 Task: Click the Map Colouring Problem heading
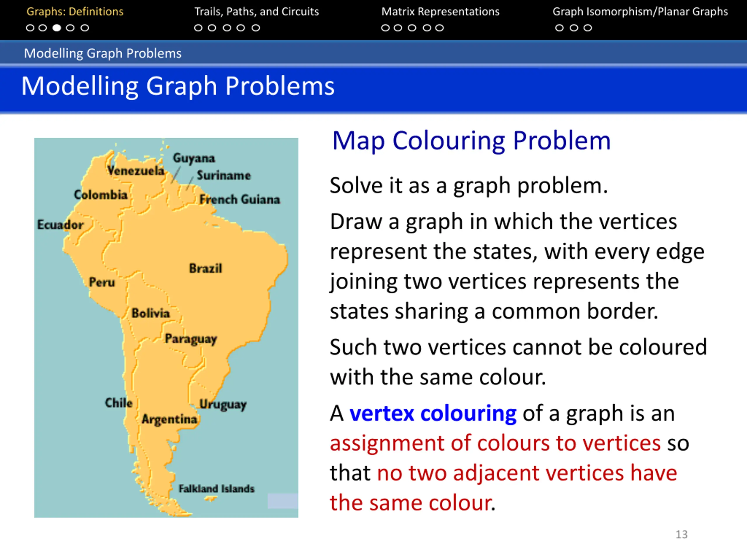(472, 141)
